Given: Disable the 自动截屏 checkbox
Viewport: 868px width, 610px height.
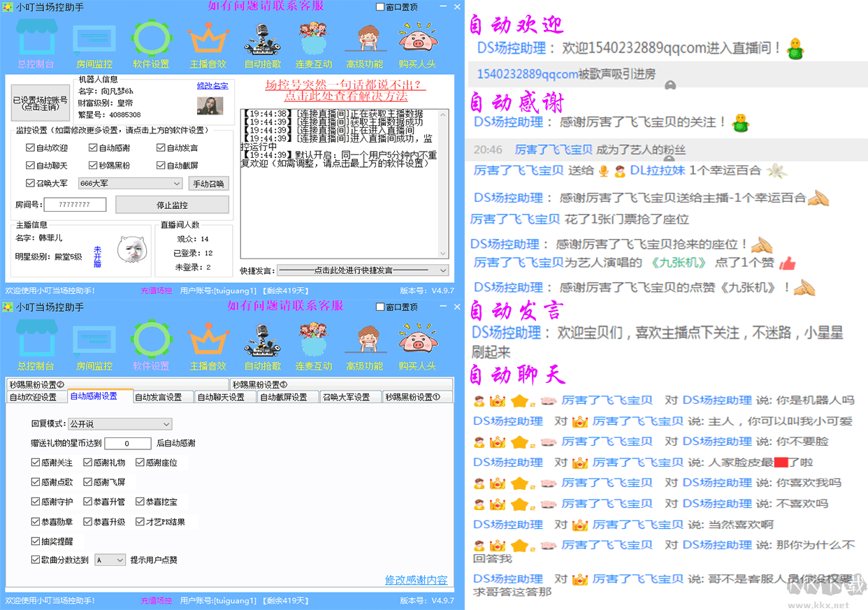Looking at the screenshot, I should pos(161,166).
